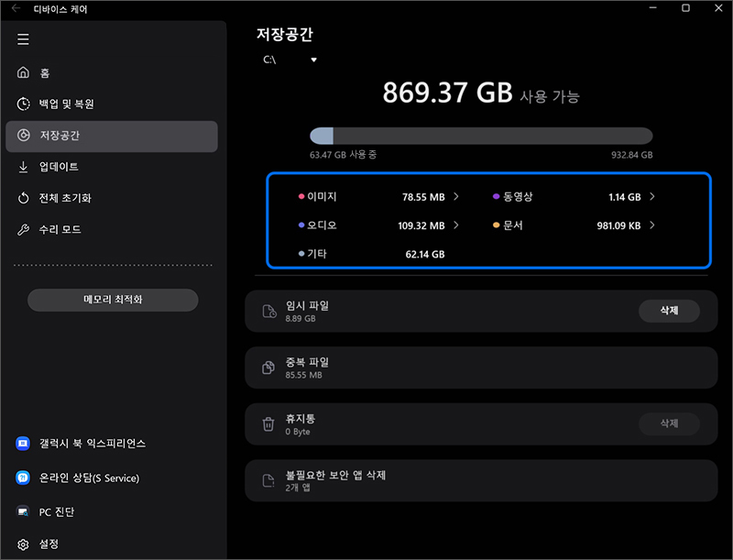Open 설정 gear icon
The width and height of the screenshot is (733, 560).
pyautogui.click(x=23, y=544)
